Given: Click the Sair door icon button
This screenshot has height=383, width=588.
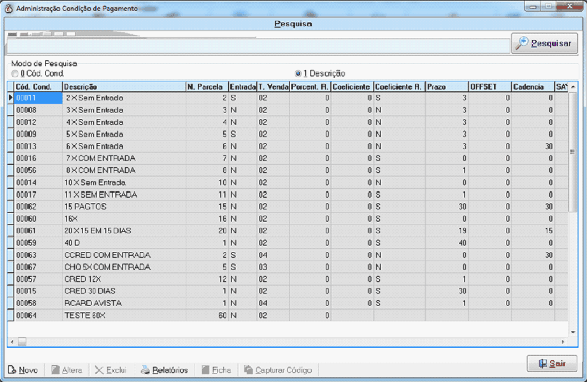Looking at the screenshot, I should point(543,364).
